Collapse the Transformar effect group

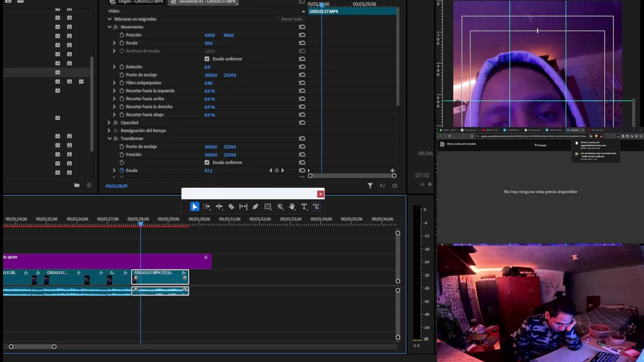click(x=109, y=139)
